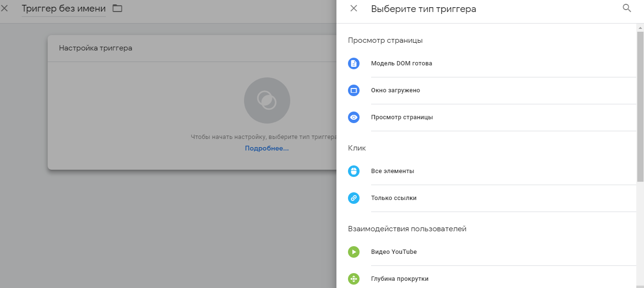This screenshot has width=644, height=288.
Task: Rename the Триггер без имени field
Action: [x=62, y=8]
